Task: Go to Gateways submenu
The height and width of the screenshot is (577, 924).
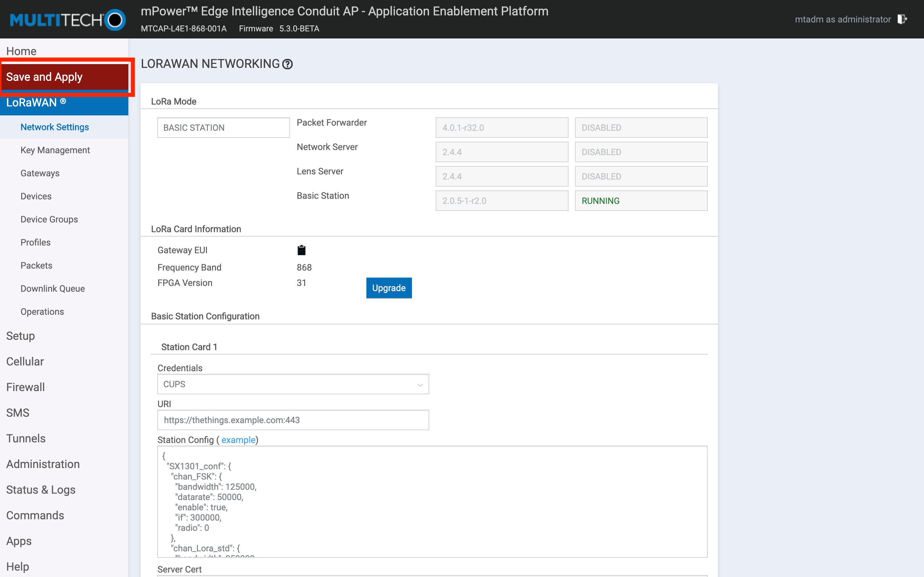Action: point(40,173)
